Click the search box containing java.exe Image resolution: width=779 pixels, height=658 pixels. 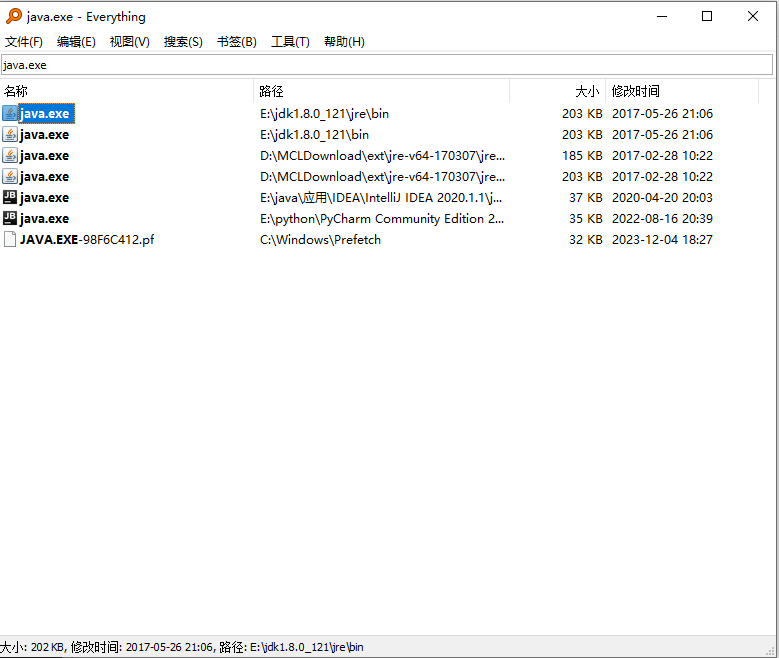(x=387, y=65)
